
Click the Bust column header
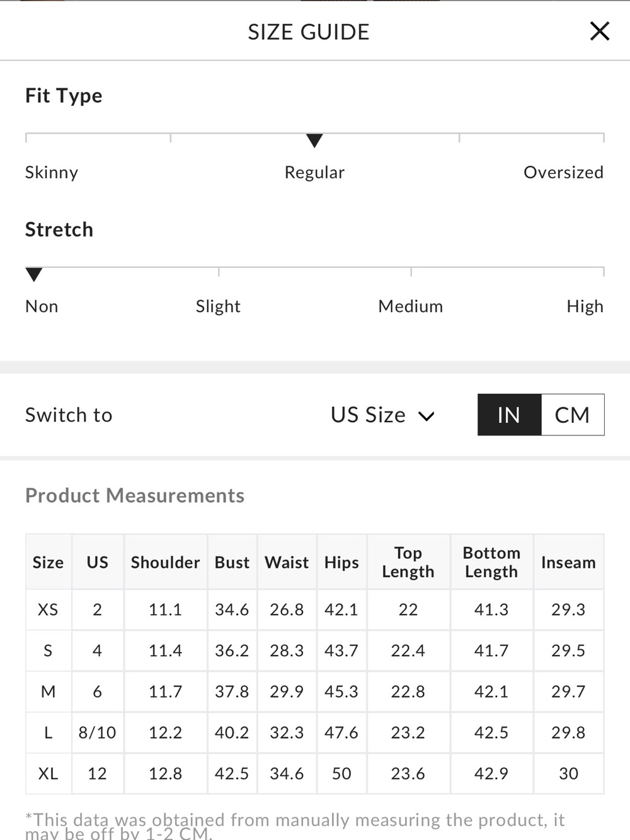pyautogui.click(x=232, y=562)
